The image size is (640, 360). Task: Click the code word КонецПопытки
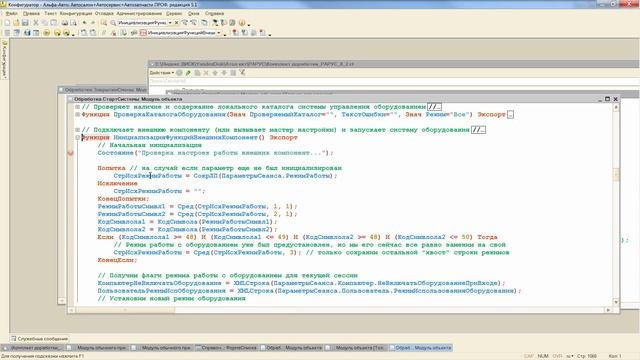pyautogui.click(x=123, y=199)
